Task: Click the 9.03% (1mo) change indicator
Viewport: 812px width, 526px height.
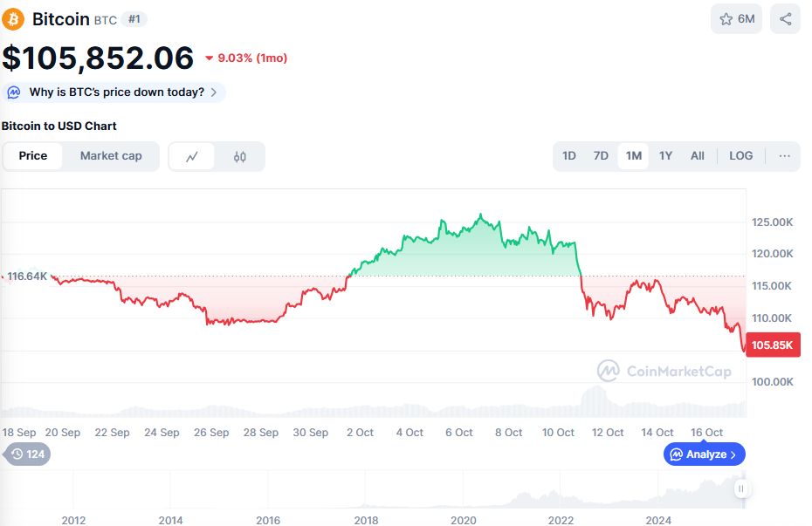Action: click(246, 58)
